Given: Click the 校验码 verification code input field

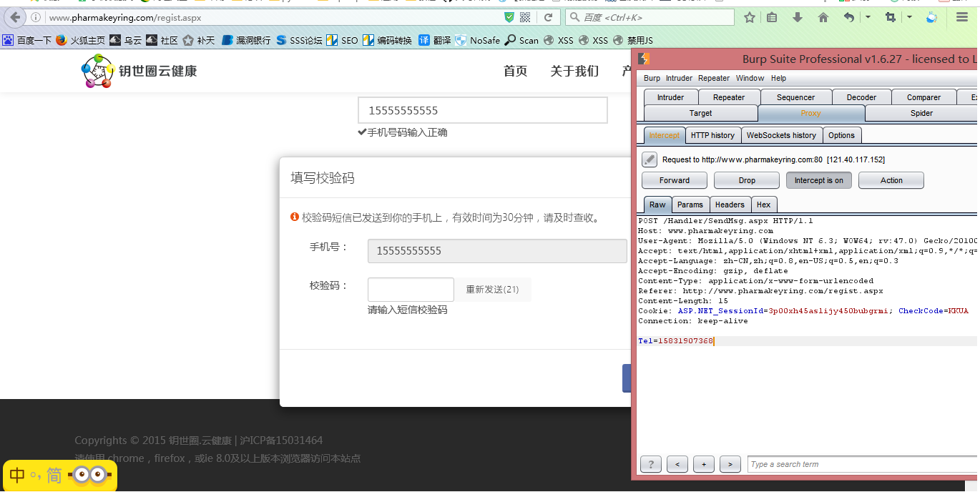Looking at the screenshot, I should (411, 290).
